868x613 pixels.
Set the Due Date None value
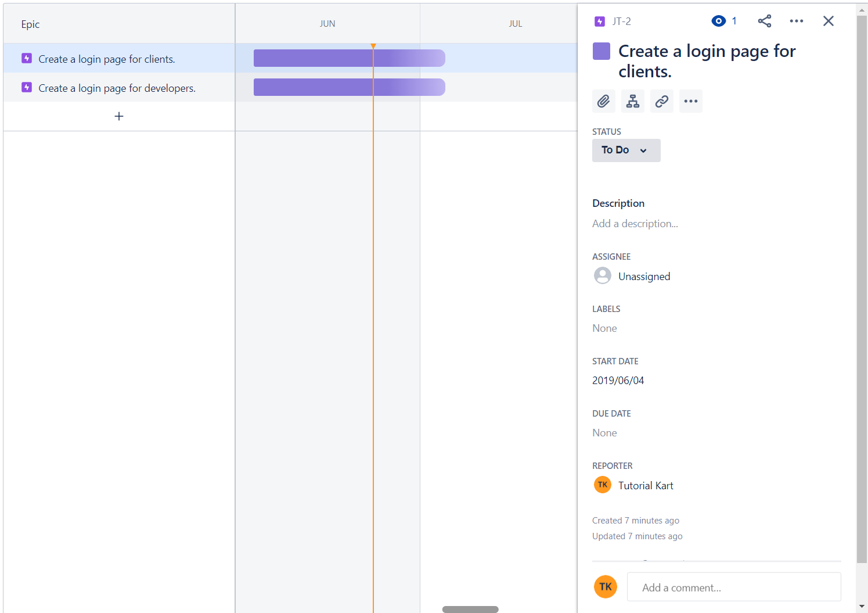[604, 433]
